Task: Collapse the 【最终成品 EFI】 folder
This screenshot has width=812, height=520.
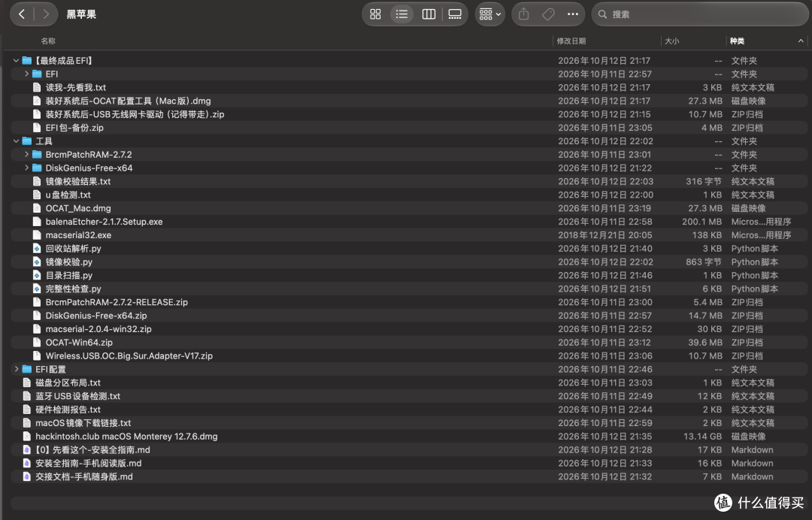Action: tap(16, 61)
